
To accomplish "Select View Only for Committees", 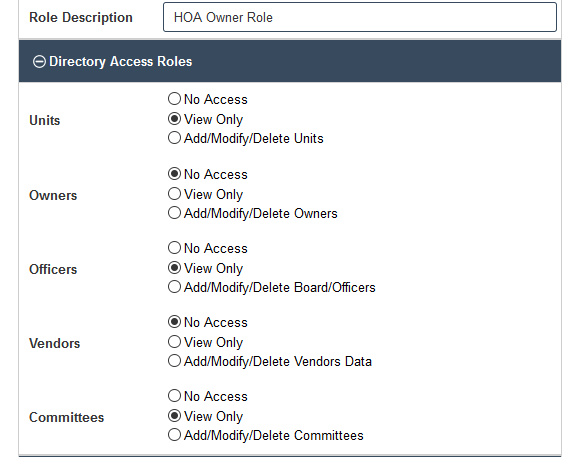I will (174, 416).
